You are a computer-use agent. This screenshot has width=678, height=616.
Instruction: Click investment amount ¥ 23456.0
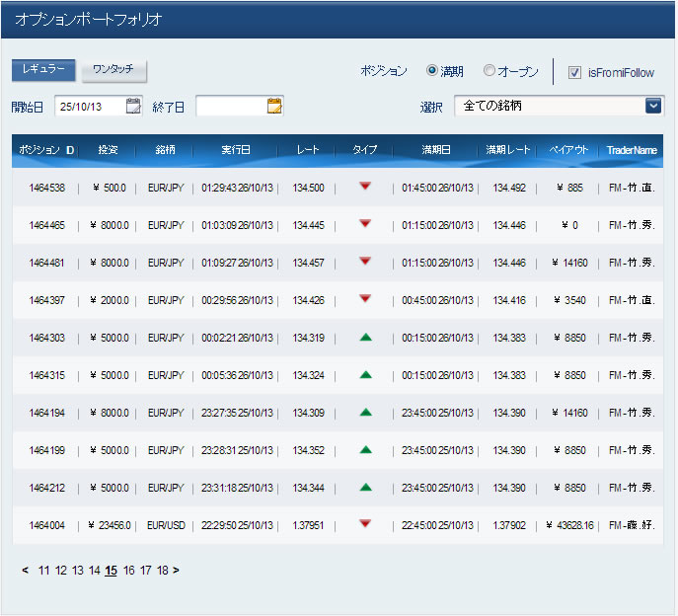point(110,525)
